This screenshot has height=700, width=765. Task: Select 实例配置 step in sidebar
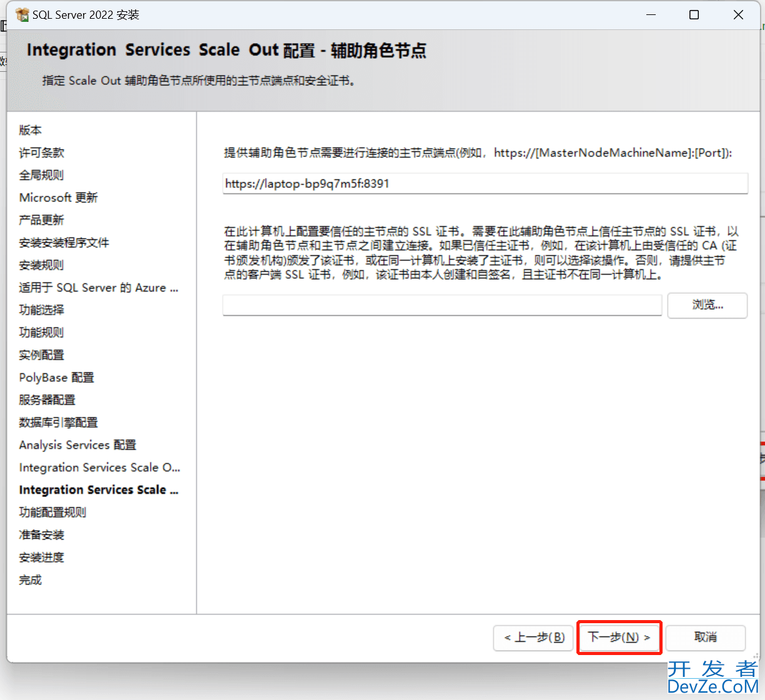(x=41, y=355)
